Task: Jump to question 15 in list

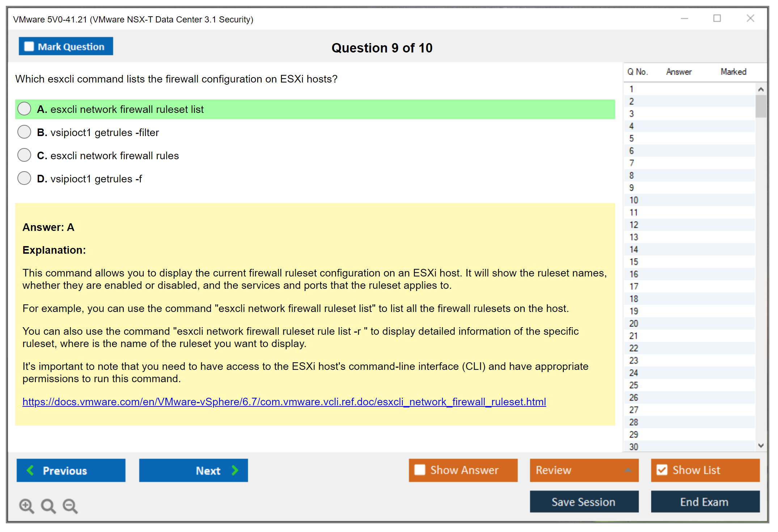Action: [x=634, y=262]
